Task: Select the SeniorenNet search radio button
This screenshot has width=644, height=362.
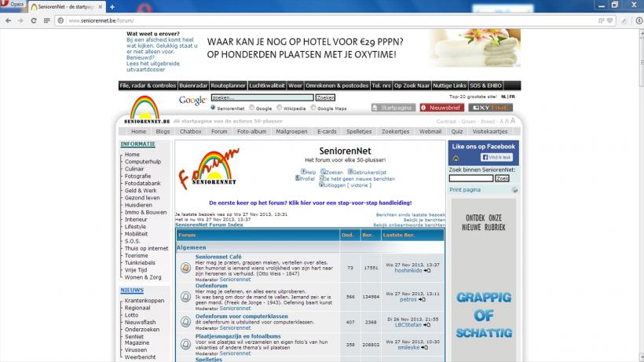Action: (x=213, y=108)
